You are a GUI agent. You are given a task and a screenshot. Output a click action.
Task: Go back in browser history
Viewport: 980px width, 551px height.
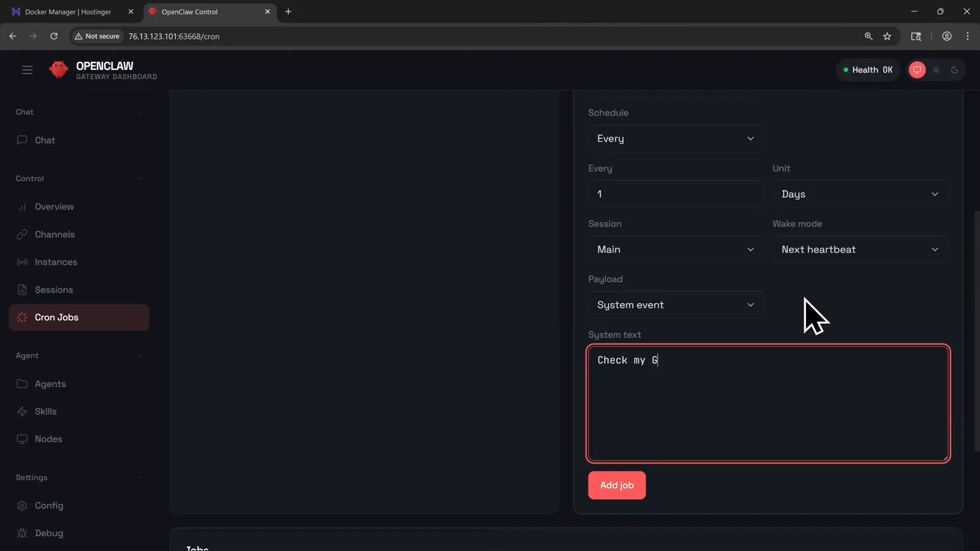coord(13,36)
